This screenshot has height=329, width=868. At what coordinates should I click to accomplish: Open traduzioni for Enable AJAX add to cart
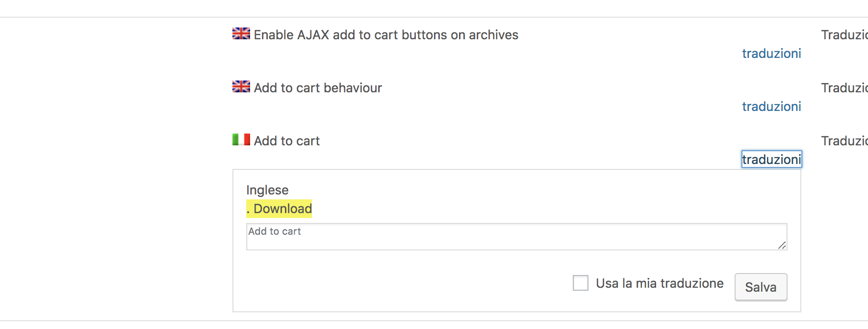(771, 54)
